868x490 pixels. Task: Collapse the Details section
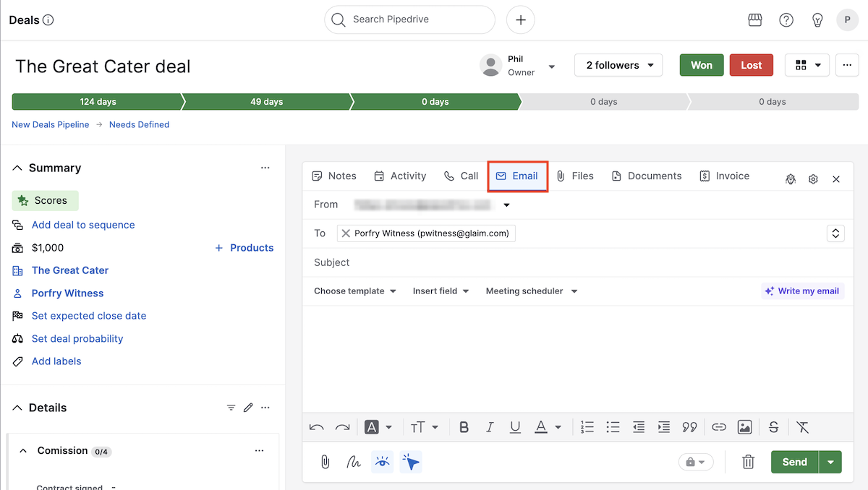pos(18,408)
